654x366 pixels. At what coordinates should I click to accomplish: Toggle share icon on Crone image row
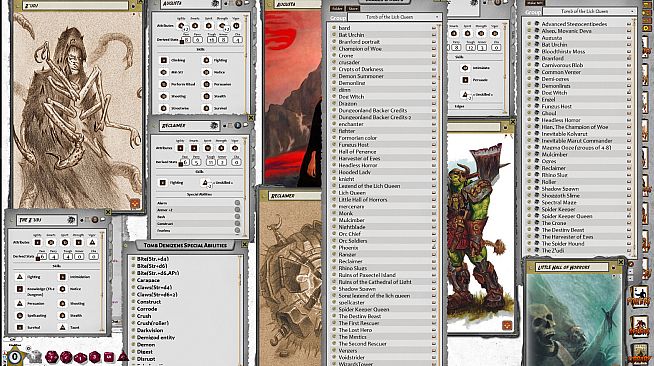tap(434, 55)
